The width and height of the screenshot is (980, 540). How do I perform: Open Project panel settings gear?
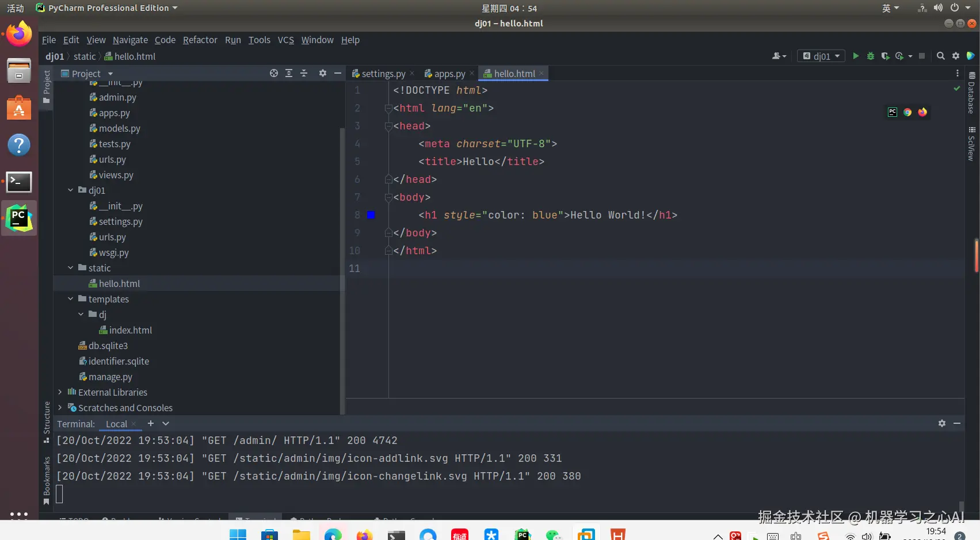pyautogui.click(x=323, y=73)
